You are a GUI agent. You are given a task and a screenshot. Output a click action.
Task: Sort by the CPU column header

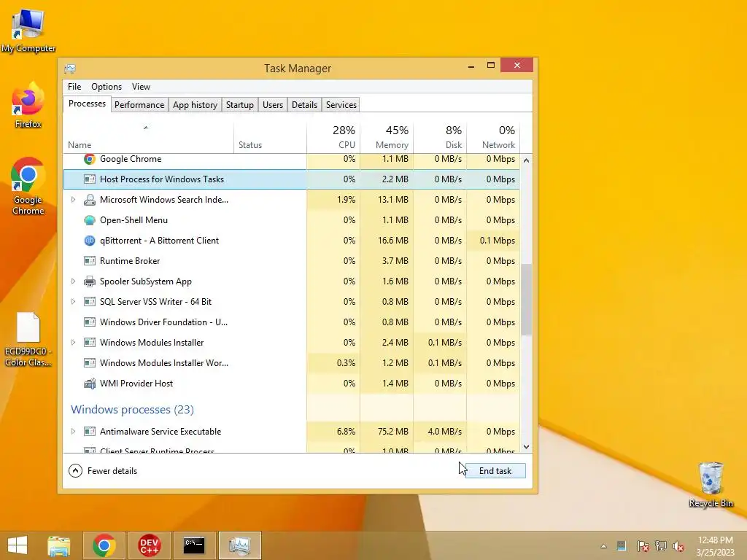click(x=333, y=138)
